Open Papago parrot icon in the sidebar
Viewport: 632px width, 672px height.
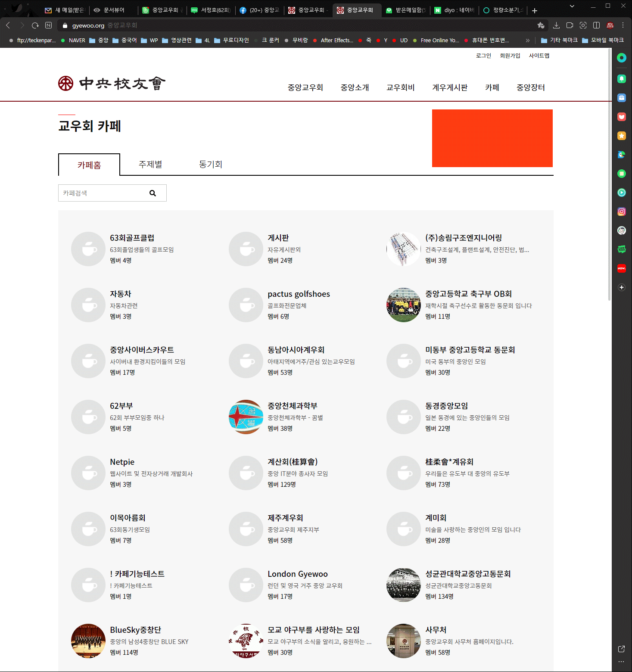coord(621,155)
